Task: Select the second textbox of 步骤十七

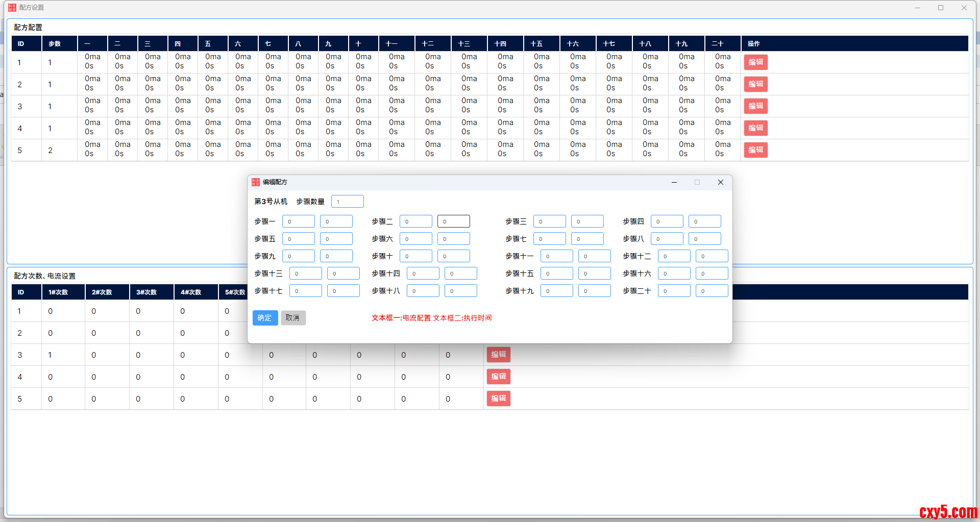Action: tap(343, 291)
